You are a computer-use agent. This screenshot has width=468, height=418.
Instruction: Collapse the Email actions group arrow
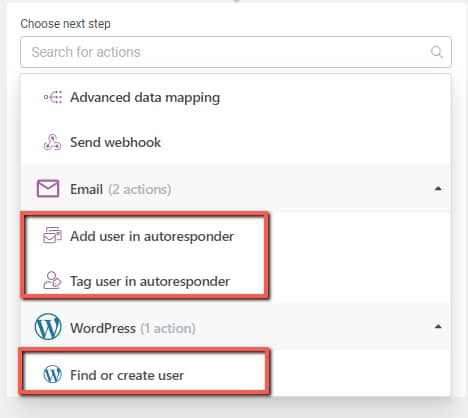pos(438,189)
